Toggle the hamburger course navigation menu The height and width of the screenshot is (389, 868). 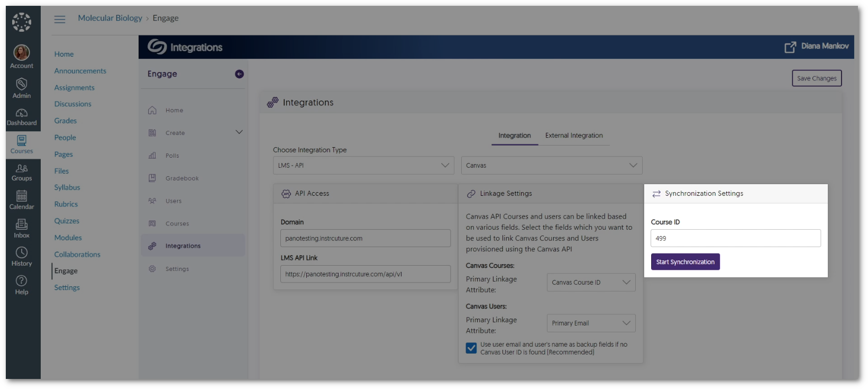(x=60, y=19)
